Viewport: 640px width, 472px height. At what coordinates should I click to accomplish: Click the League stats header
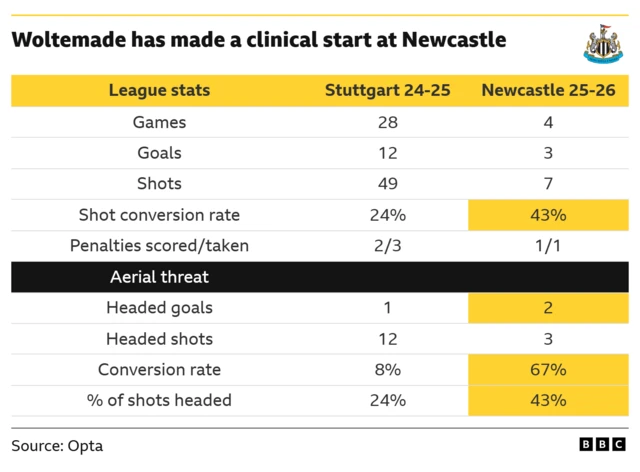[x=159, y=91]
